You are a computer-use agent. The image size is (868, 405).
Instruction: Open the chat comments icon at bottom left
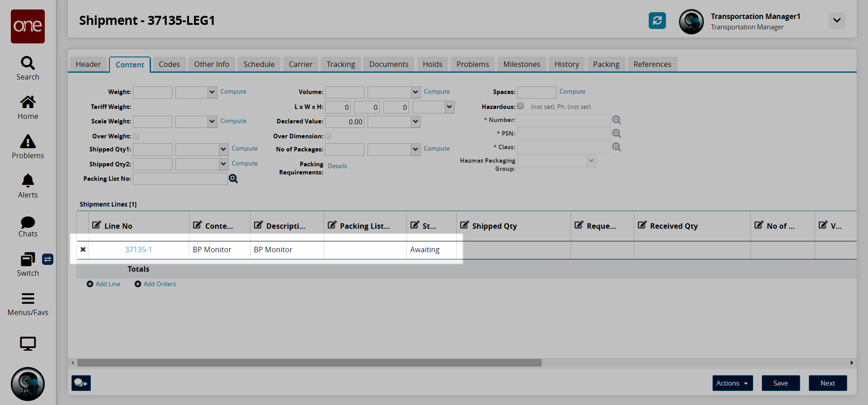point(81,383)
